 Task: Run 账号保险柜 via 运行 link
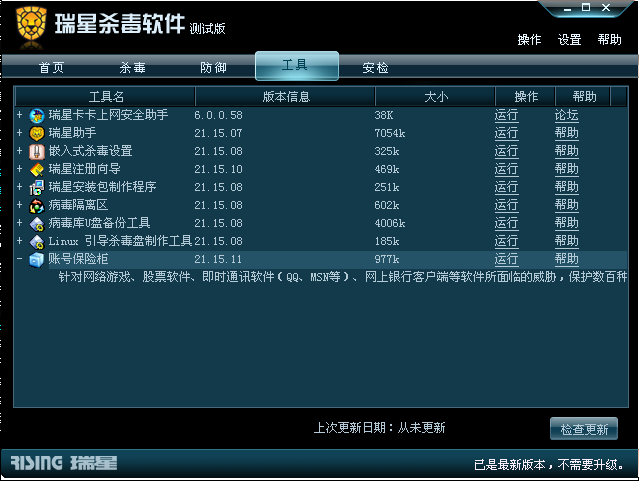507,259
